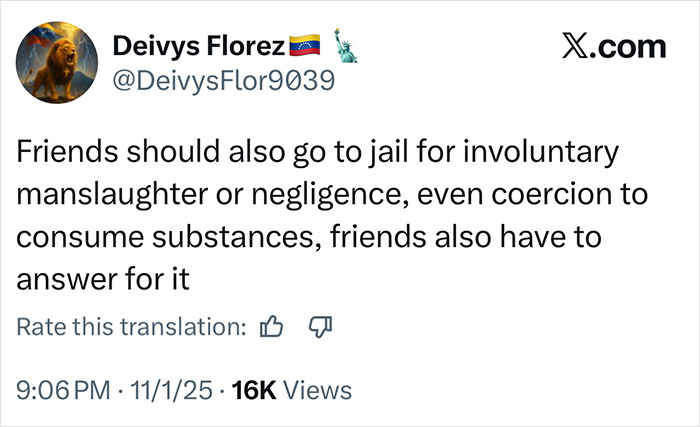
Task: Click the Statue of Liberty emoji
Action: pyautogui.click(x=336, y=45)
